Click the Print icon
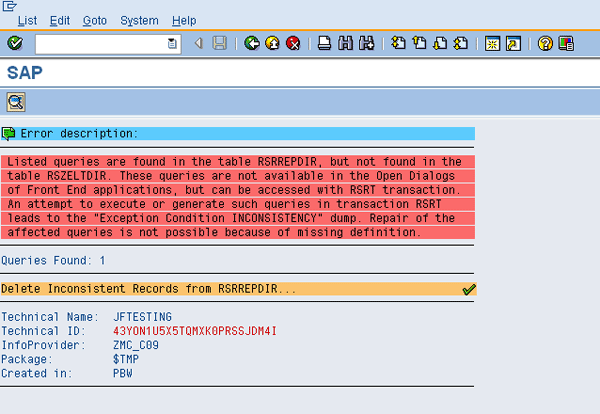This screenshot has width=600, height=414. [x=324, y=43]
